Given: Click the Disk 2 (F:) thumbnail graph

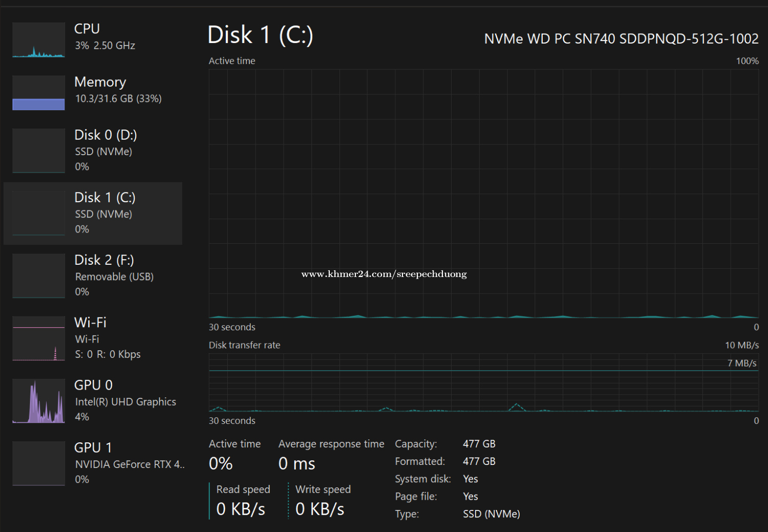Looking at the screenshot, I should [38, 276].
